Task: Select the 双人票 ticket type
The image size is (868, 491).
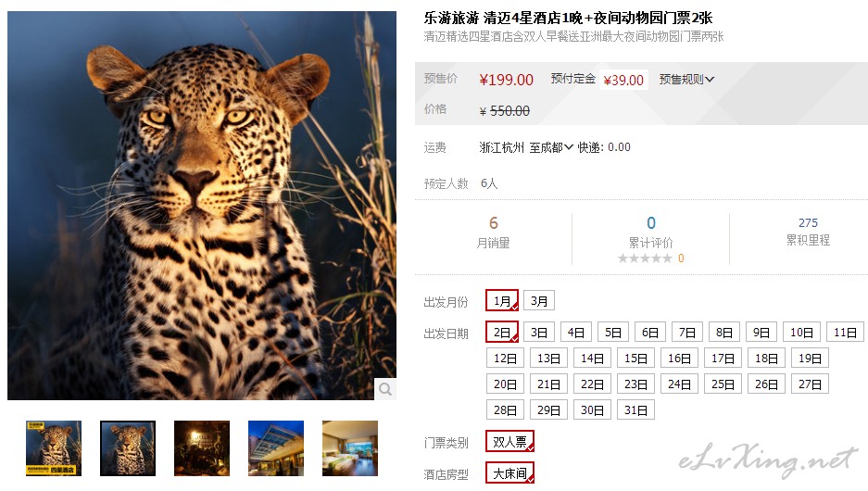Action: coord(509,442)
